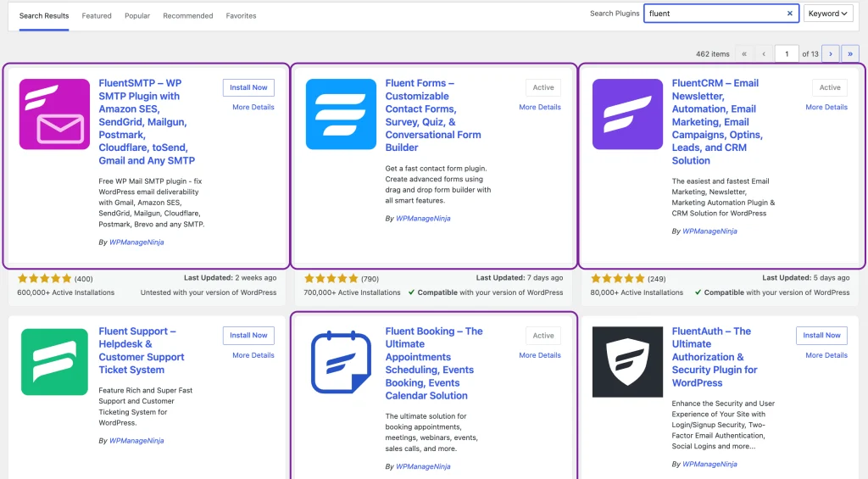The height and width of the screenshot is (479, 868).
Task: Click "Last Updated: 2 weeks ago" text
Action: coord(231,278)
